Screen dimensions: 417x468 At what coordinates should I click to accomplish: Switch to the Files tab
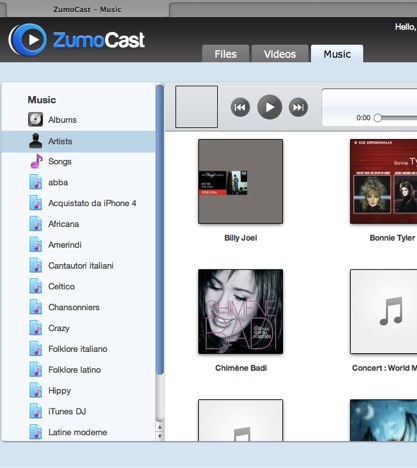[225, 54]
